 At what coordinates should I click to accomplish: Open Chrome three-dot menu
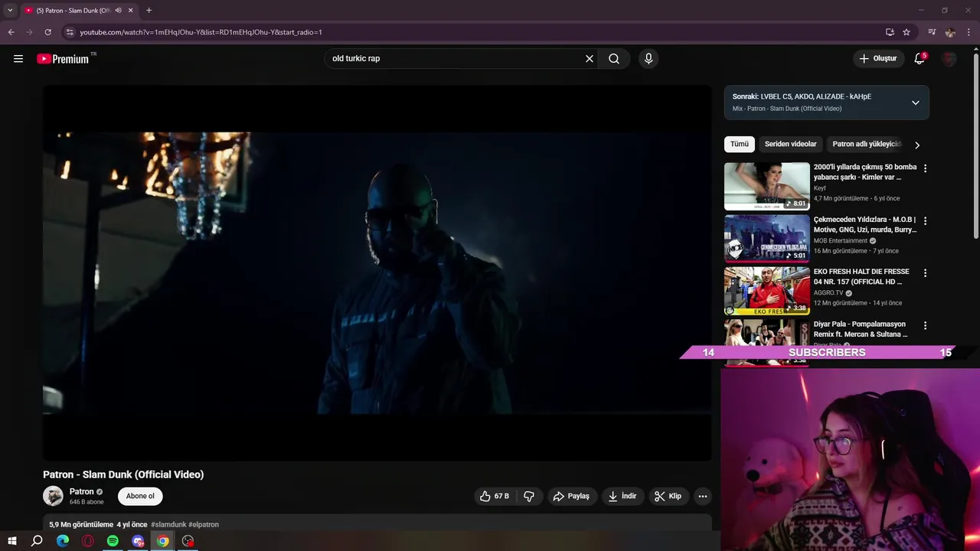point(969,32)
